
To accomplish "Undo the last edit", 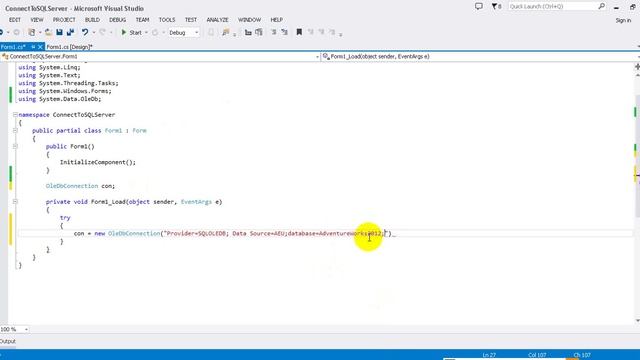I will pos(84,32).
